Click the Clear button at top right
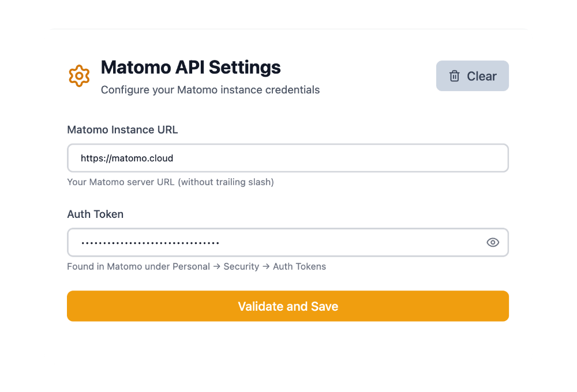 pos(472,76)
